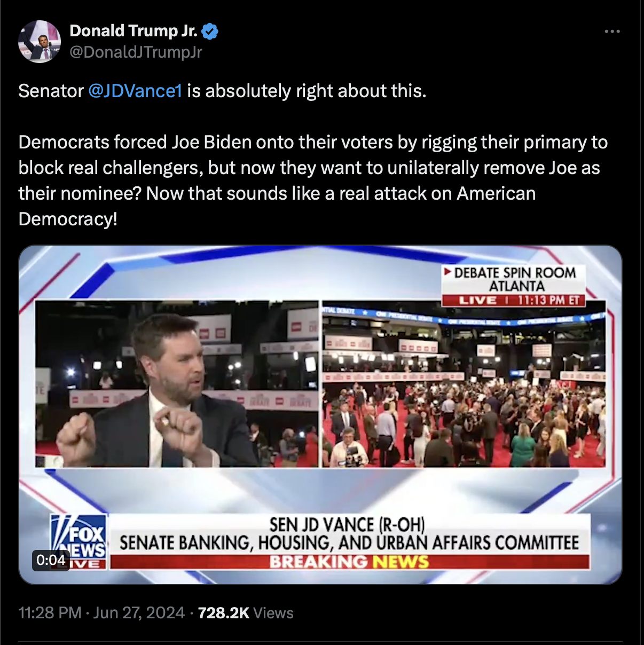The image size is (644, 645).
Task: Play the embedded Fox News video
Action: click(320, 415)
